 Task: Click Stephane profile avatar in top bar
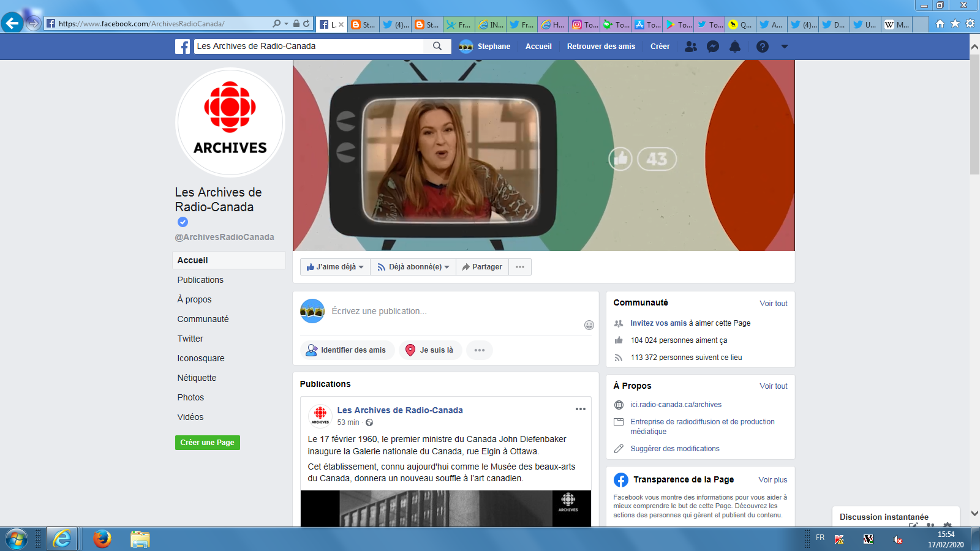(466, 47)
